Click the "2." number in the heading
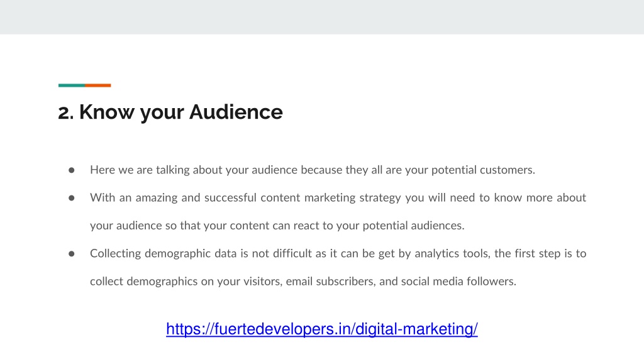Viewport: 644px width, 362px height. pos(65,113)
